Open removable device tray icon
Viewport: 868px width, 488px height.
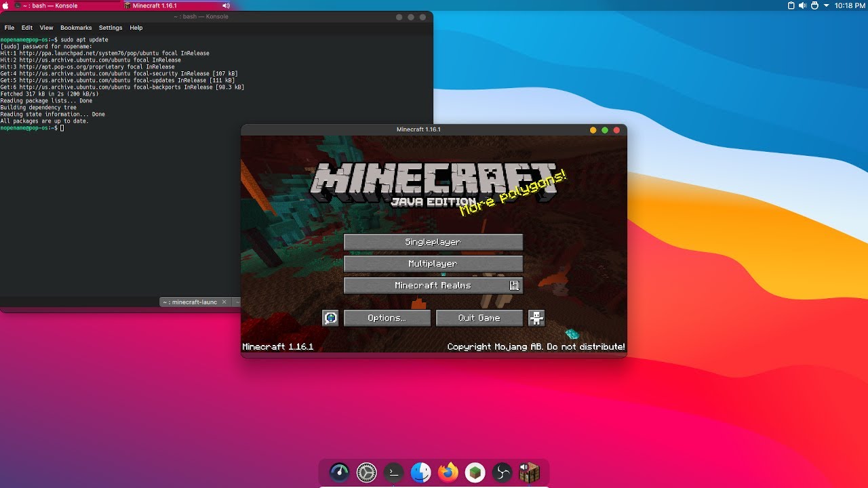click(814, 5)
